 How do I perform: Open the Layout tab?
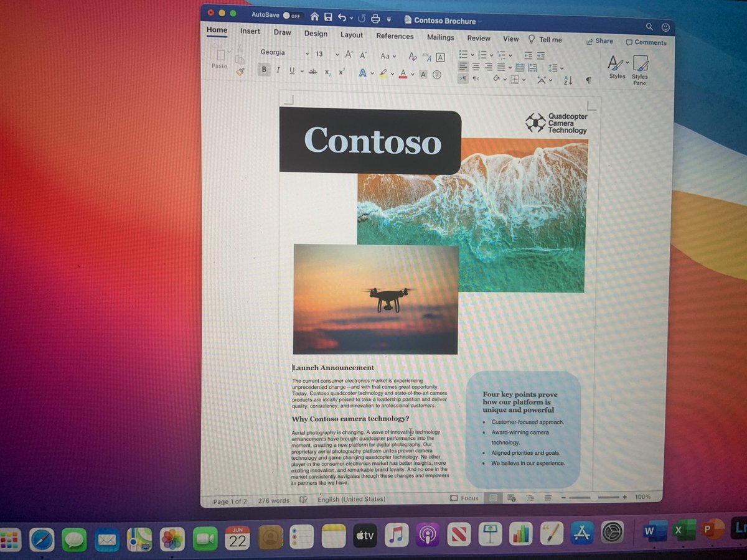pos(352,35)
